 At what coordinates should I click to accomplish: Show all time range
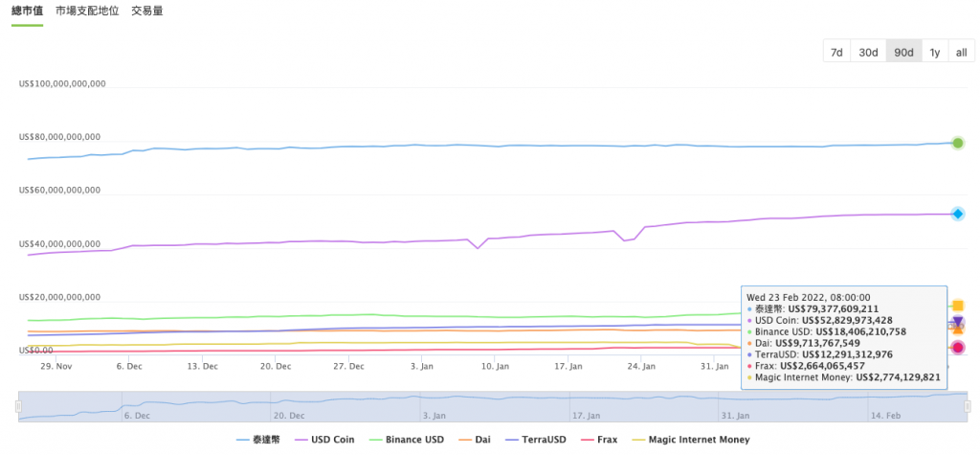coord(961,52)
